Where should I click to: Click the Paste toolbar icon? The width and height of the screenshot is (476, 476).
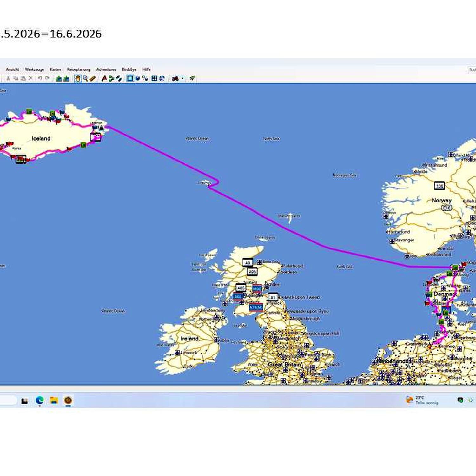point(23,78)
